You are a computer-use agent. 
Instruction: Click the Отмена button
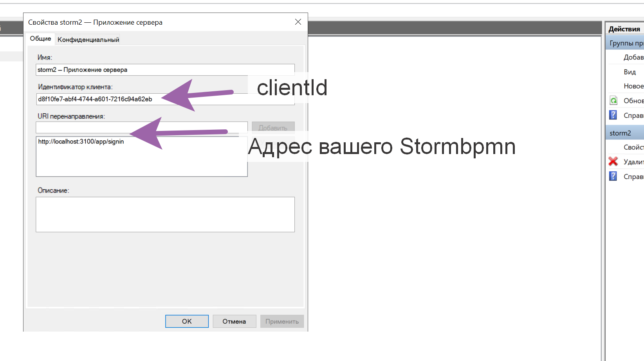pyautogui.click(x=234, y=321)
